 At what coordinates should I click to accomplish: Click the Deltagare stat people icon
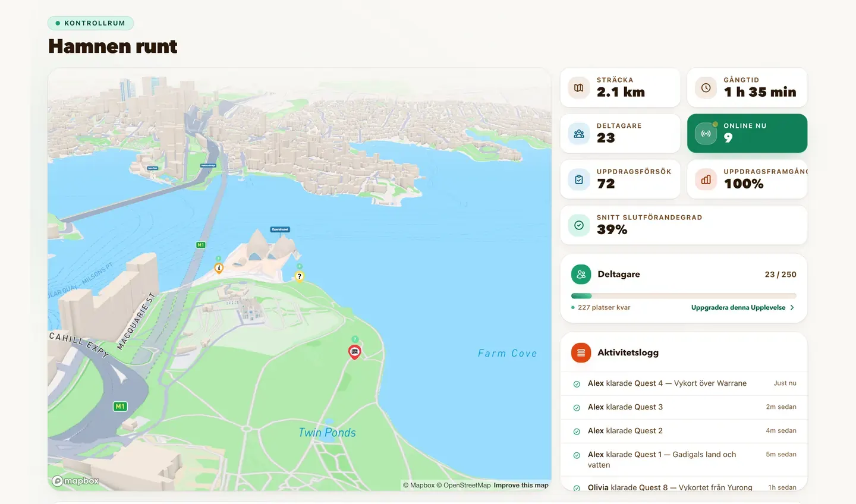pos(579,134)
